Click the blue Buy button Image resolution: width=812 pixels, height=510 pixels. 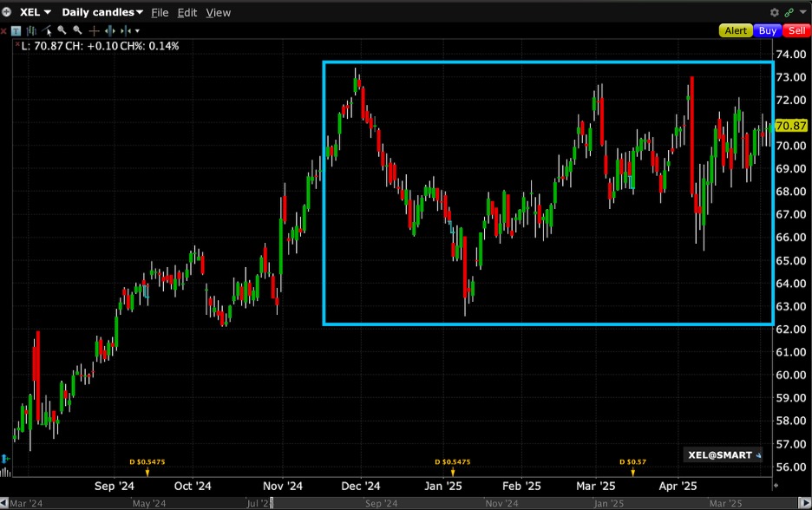point(768,30)
